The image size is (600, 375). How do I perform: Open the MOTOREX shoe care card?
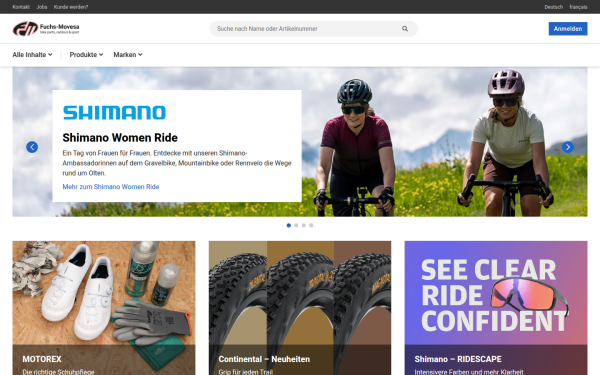pos(104,308)
